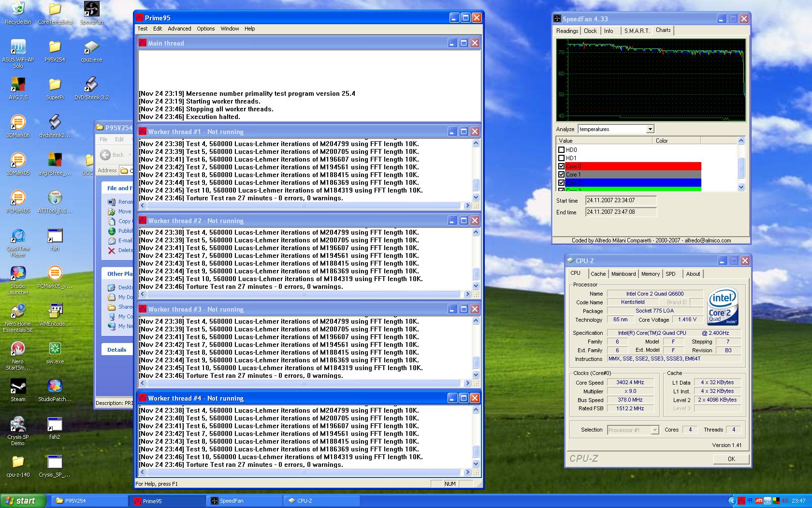The image size is (812, 508).
Task: Uncheck the Core 2 checkbox
Action: pyautogui.click(x=561, y=183)
